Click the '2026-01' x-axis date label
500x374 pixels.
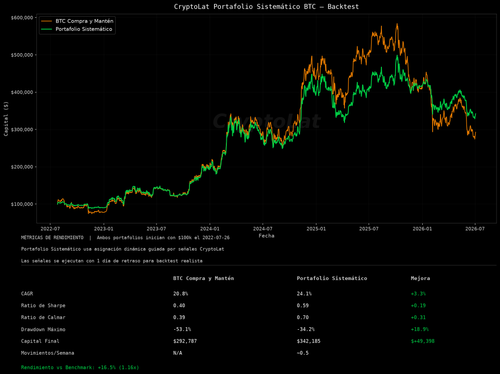coord(422,229)
